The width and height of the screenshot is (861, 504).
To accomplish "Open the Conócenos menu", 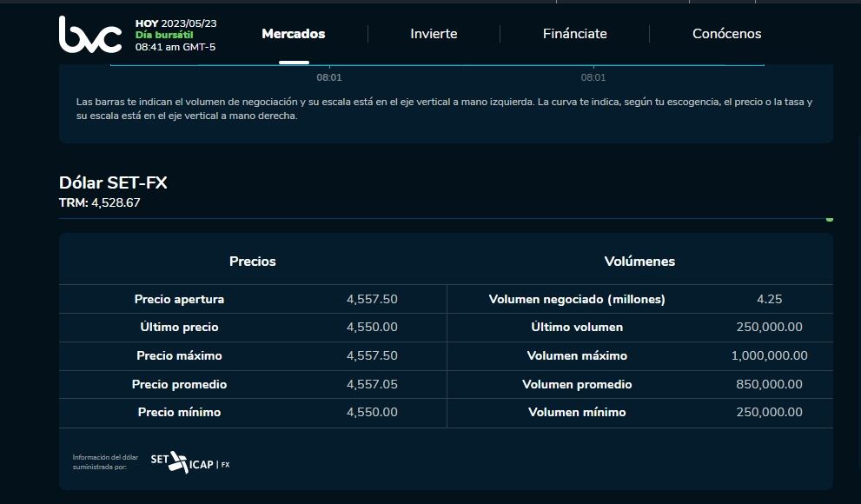I will click(x=726, y=34).
